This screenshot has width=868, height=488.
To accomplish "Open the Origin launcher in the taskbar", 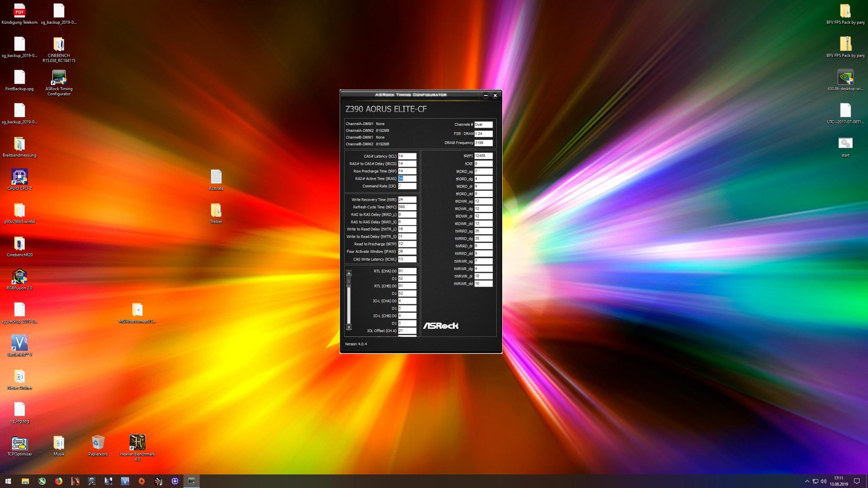I will [142, 481].
